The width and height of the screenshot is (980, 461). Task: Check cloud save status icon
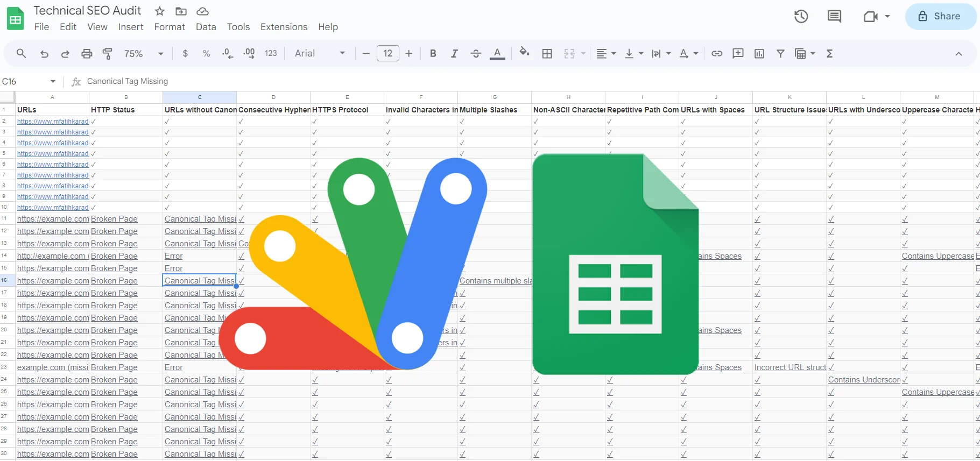[202, 11]
